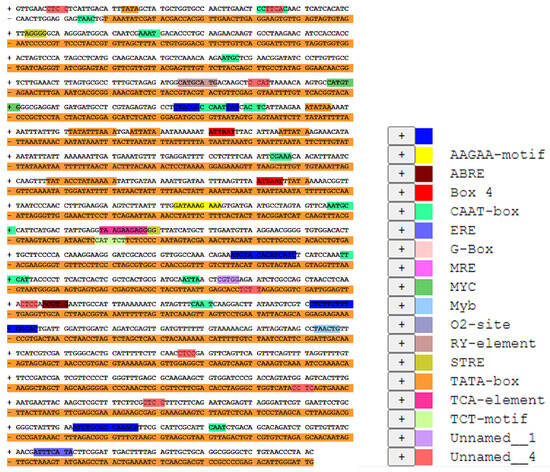550x472 pixels.
Task: Click the plus button beside TATA-box
Action: [401, 382]
